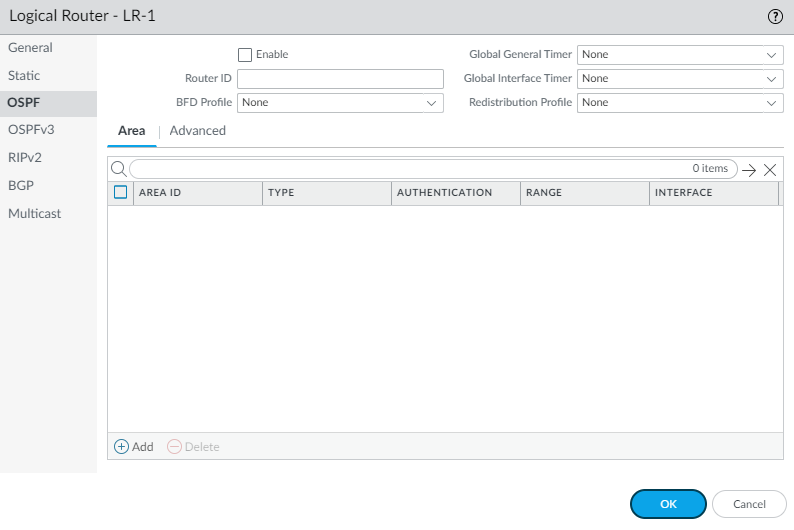Screen dimensions: 794x530
Task: Open the Global General Timer dropdown
Action: click(x=680, y=55)
